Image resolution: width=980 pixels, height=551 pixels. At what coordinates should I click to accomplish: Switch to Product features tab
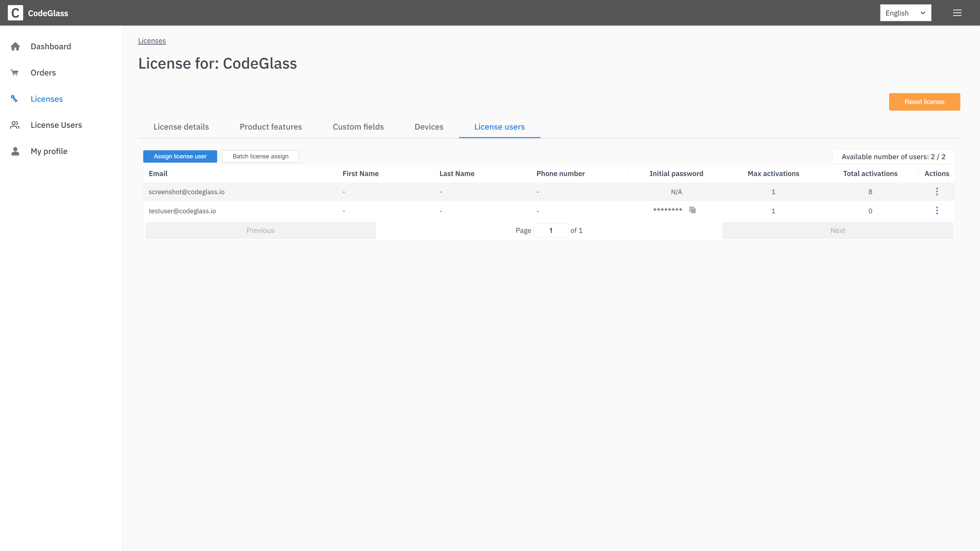click(x=271, y=127)
